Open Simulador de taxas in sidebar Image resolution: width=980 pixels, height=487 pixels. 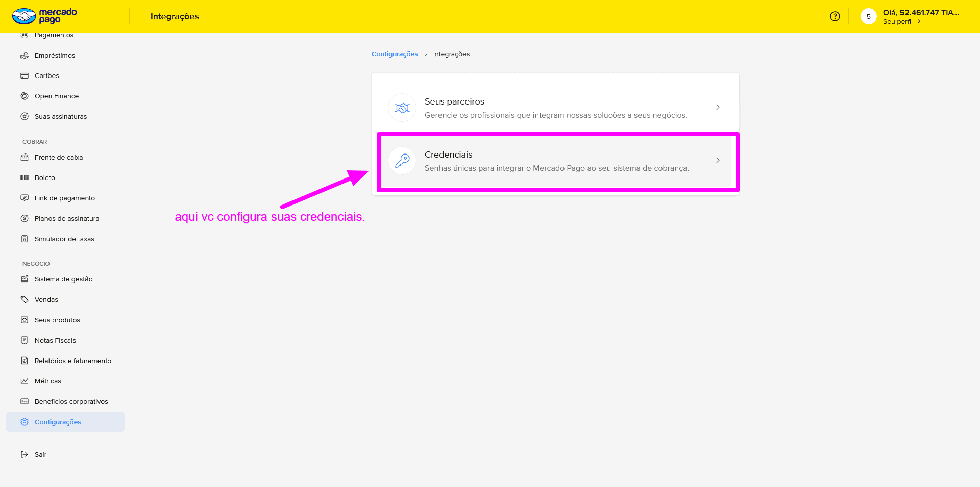pyautogui.click(x=64, y=239)
